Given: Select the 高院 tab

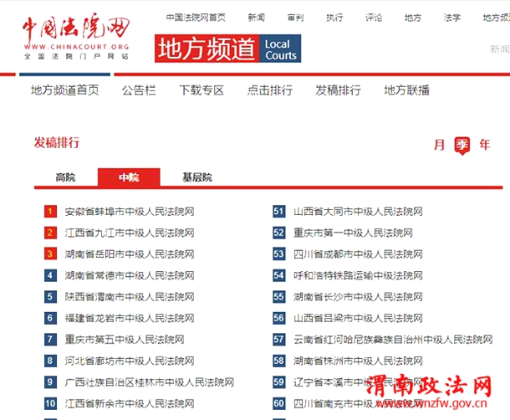Looking at the screenshot, I should (x=65, y=177).
